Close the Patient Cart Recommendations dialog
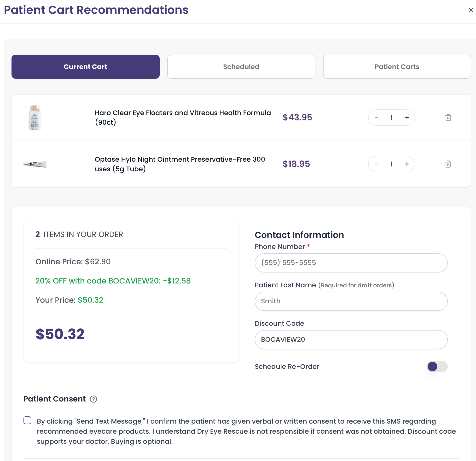Viewport: 476px width, 461px height. [x=471, y=10]
